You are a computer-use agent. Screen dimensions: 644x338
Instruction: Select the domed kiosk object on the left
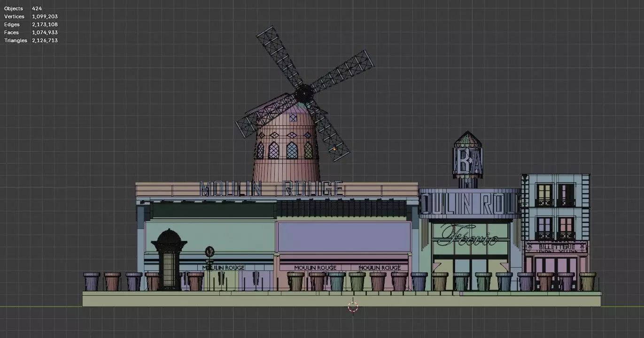pos(169,259)
